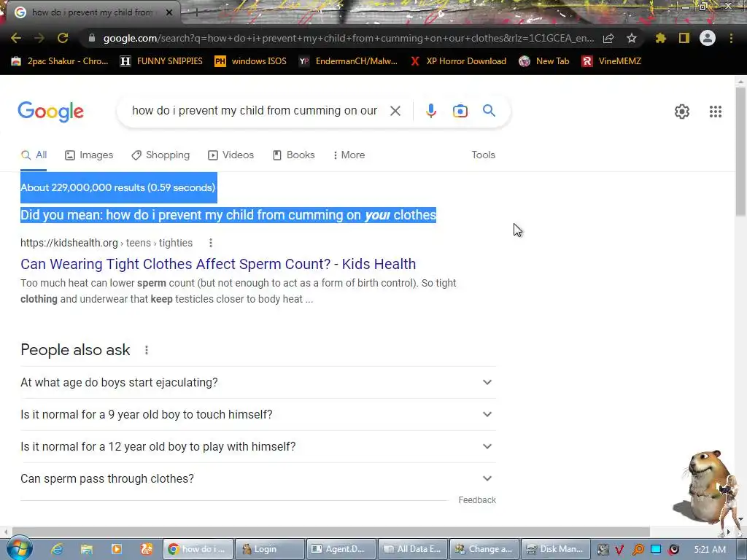The width and height of the screenshot is (747, 560).
Task: Expand the '12 year old boy' question
Action: pos(258,446)
